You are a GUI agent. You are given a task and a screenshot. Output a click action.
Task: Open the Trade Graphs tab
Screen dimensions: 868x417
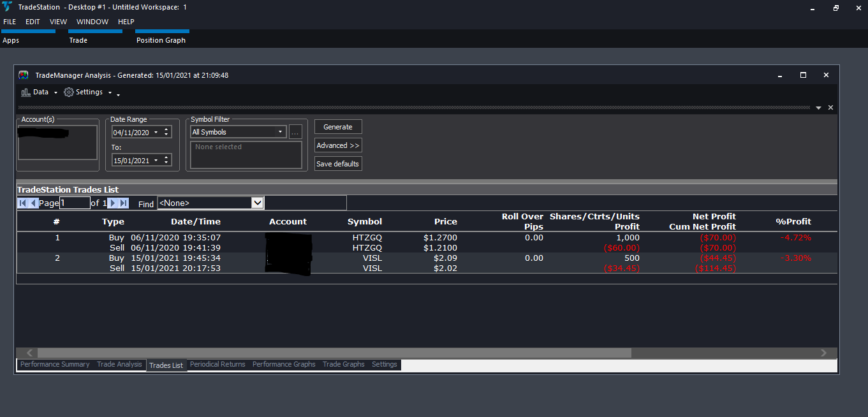[343, 365]
